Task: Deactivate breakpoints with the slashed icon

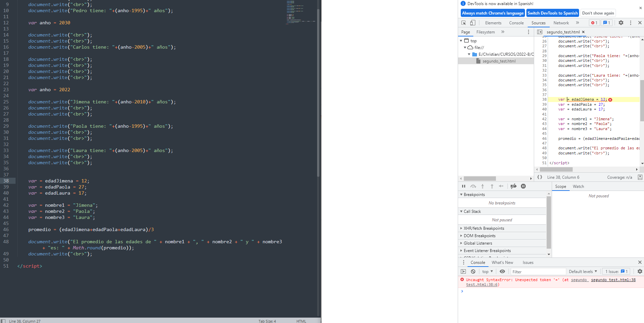Action: point(514,186)
